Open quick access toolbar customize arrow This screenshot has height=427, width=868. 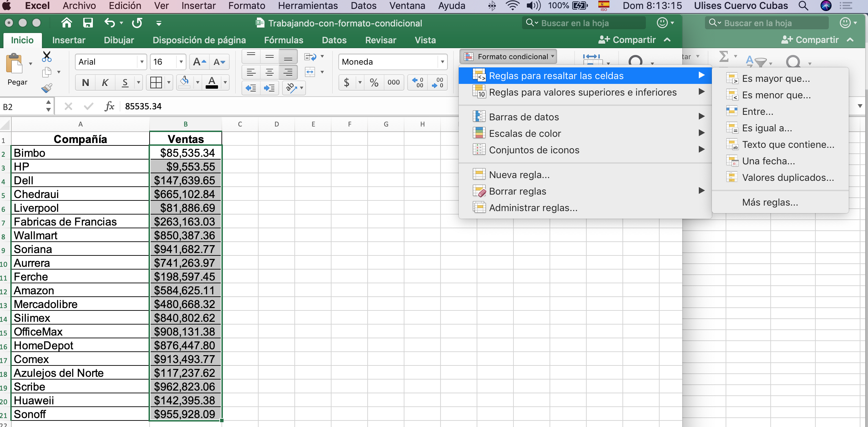pos(159,23)
